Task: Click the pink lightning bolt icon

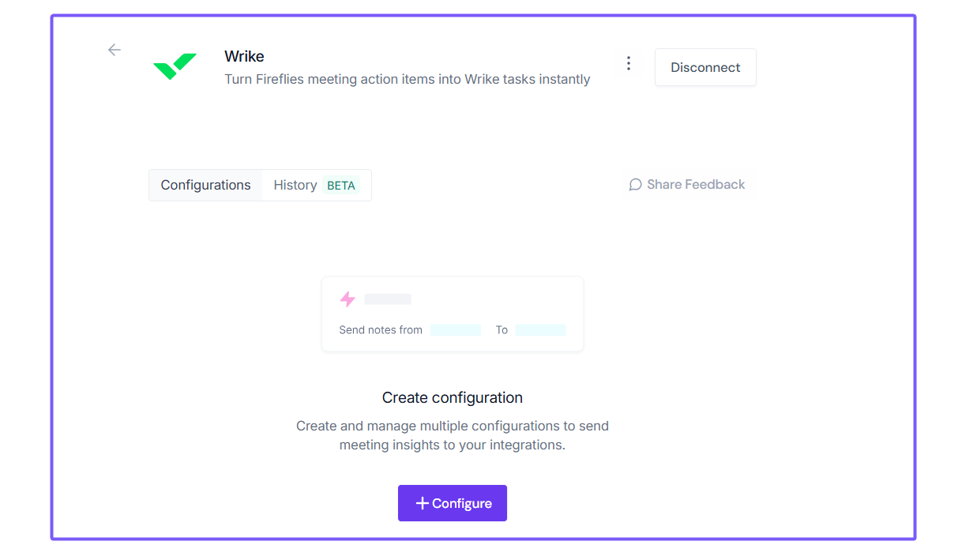Action: click(x=348, y=299)
